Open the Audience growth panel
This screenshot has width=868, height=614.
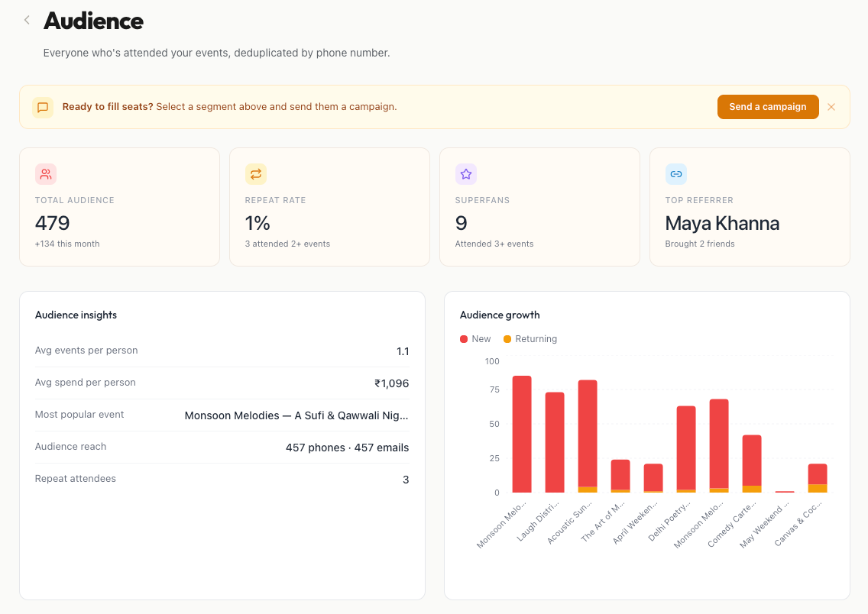[500, 315]
